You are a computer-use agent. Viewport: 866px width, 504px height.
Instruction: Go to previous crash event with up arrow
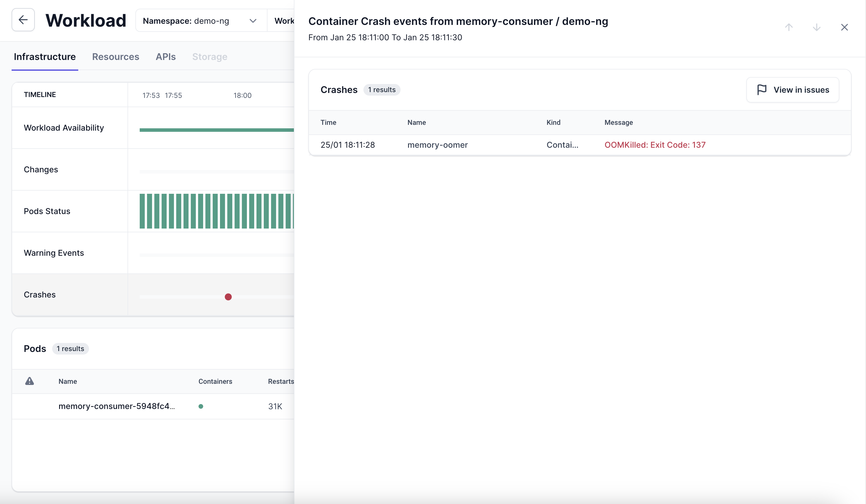(x=789, y=27)
